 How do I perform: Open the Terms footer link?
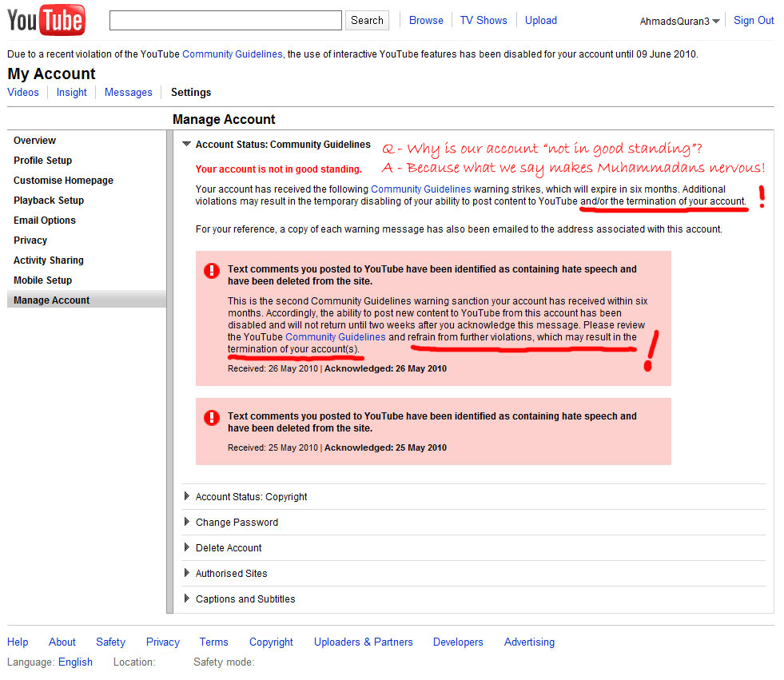point(213,642)
